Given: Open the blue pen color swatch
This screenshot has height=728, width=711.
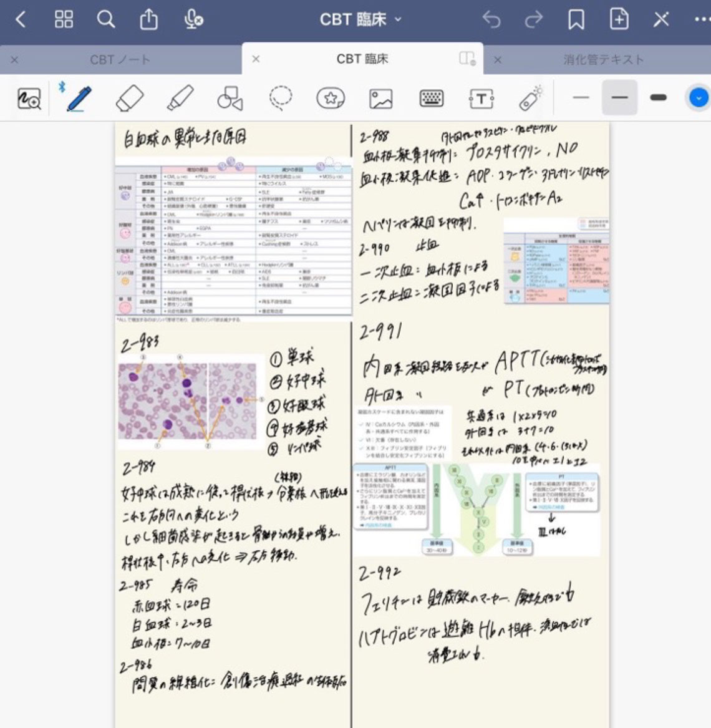Looking at the screenshot, I should coord(699,98).
